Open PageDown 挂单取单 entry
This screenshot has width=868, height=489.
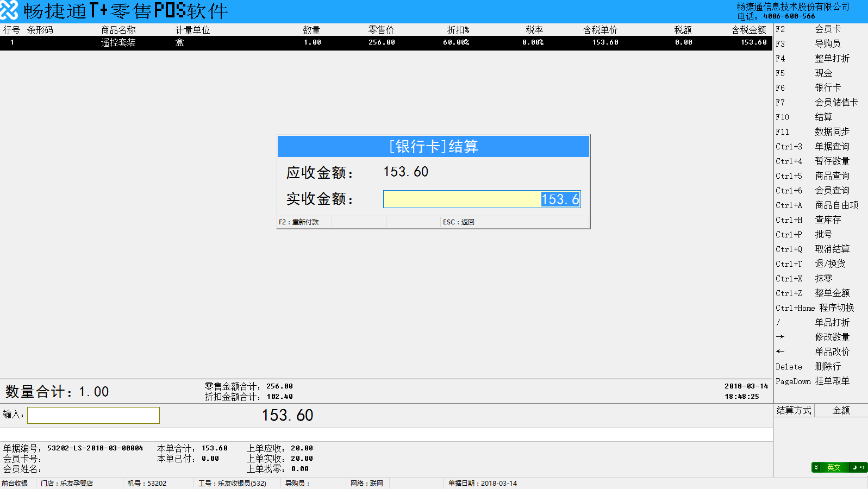coord(813,381)
